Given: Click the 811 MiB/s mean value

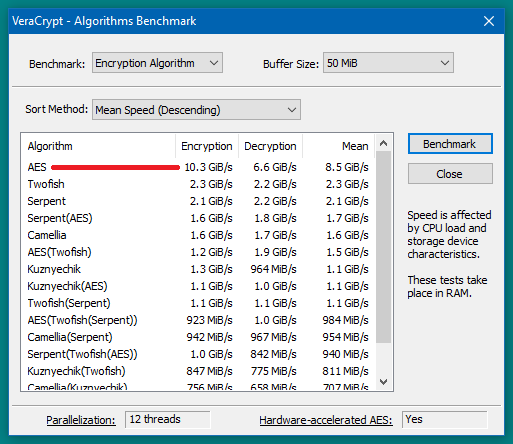Looking at the screenshot, I should [x=346, y=371].
